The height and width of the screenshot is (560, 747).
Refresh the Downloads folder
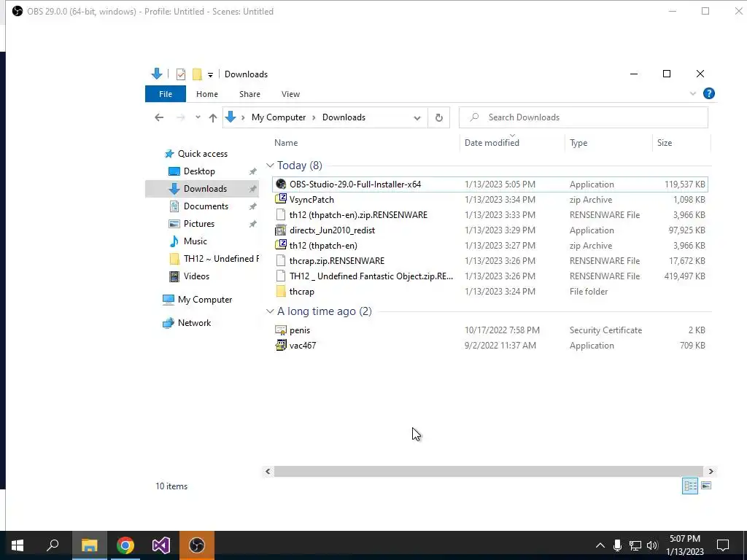pyautogui.click(x=438, y=117)
